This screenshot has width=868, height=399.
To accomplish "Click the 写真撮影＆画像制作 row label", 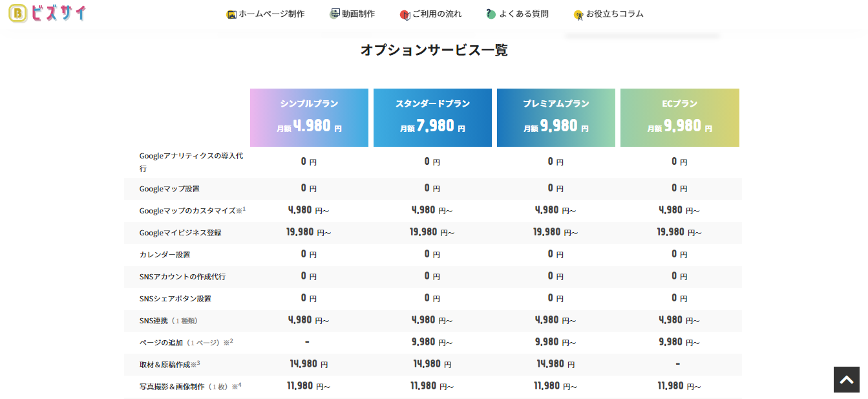I will coord(172,387).
